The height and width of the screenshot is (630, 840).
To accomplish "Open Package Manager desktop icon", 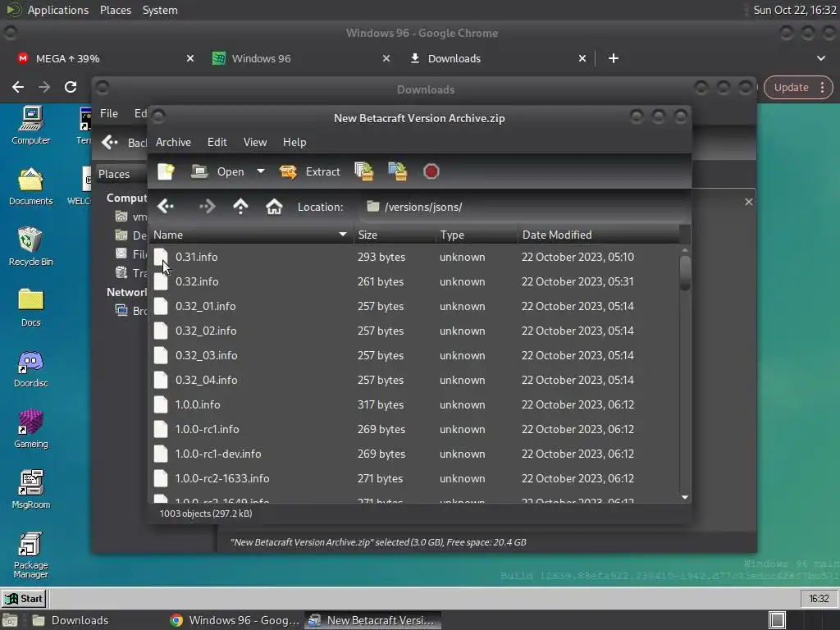I will (x=30, y=555).
